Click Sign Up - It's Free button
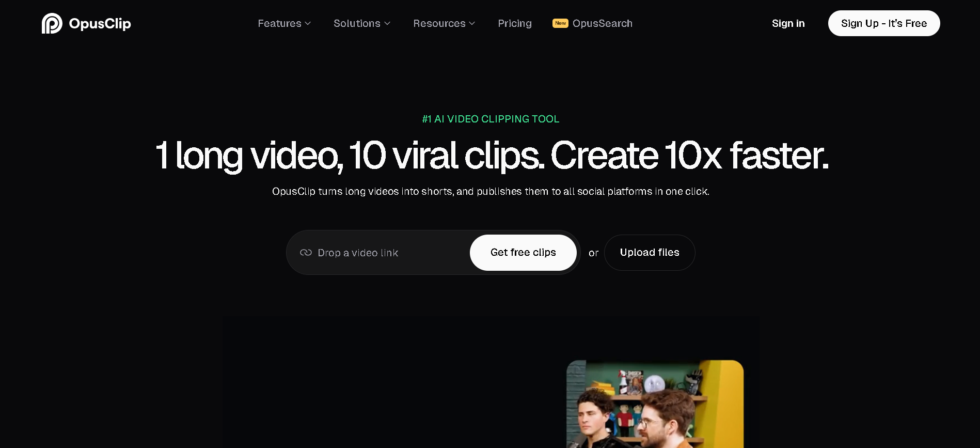Image resolution: width=980 pixels, height=448 pixels. 884,23
